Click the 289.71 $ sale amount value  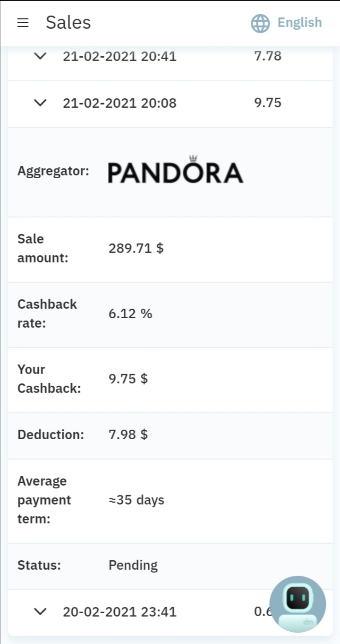(x=136, y=248)
